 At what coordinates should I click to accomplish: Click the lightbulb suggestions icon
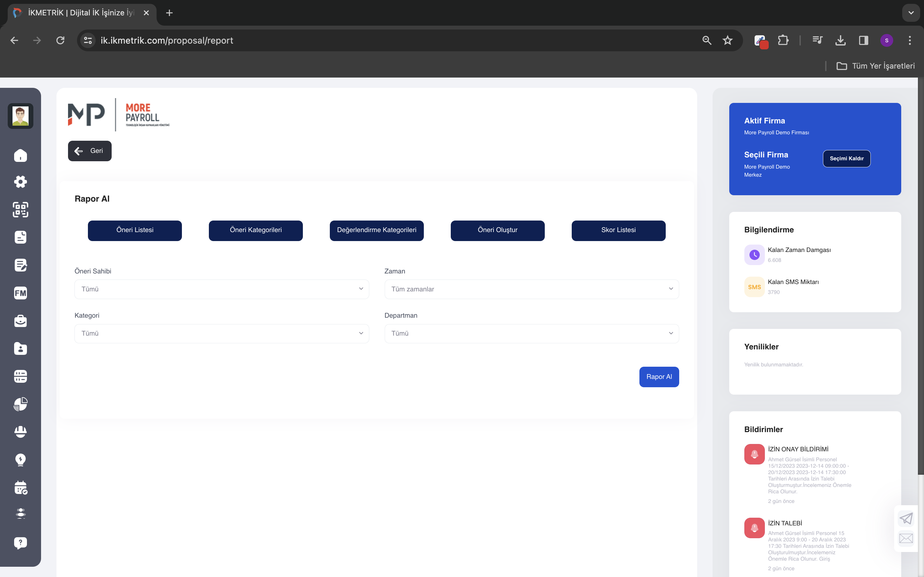20,460
